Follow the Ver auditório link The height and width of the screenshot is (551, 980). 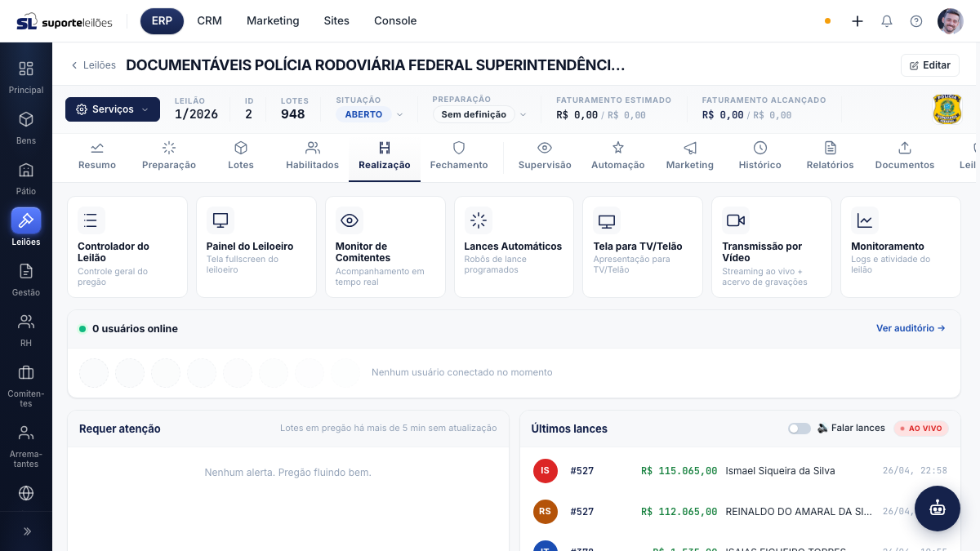[911, 328]
